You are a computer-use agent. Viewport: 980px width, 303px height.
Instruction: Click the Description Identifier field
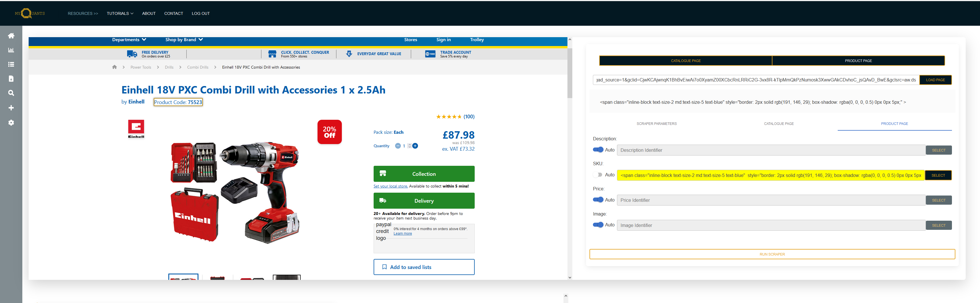coord(771,150)
